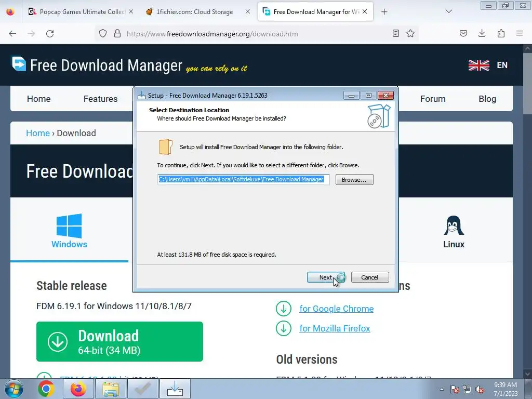The height and width of the screenshot is (399, 532).
Task: Go back to the previous page
Action: [x=12, y=34]
